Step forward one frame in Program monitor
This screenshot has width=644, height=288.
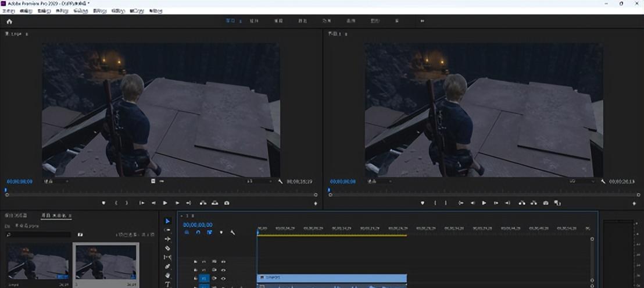(496, 203)
